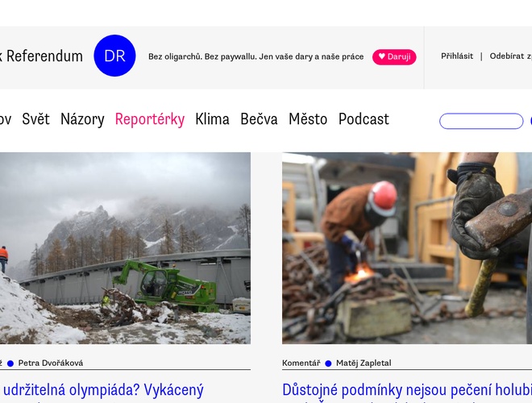The width and height of the screenshot is (532, 403).
Task: Click the heart icon in Daruji button
Action: [382, 56]
